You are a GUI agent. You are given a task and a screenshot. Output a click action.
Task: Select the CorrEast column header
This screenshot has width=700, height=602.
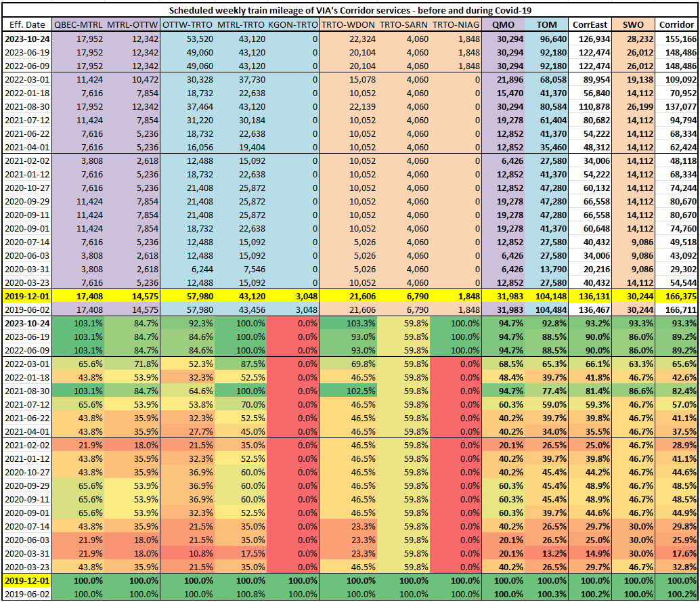[x=590, y=24]
